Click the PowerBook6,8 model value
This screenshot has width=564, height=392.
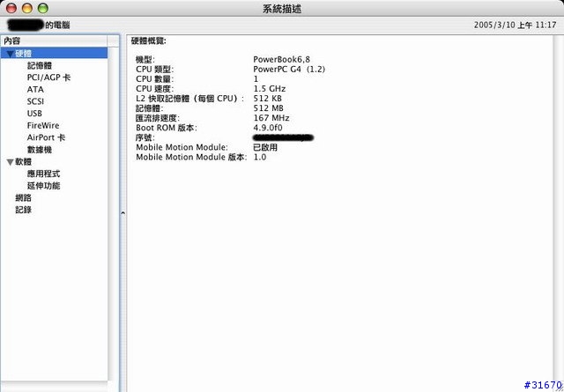click(x=282, y=59)
